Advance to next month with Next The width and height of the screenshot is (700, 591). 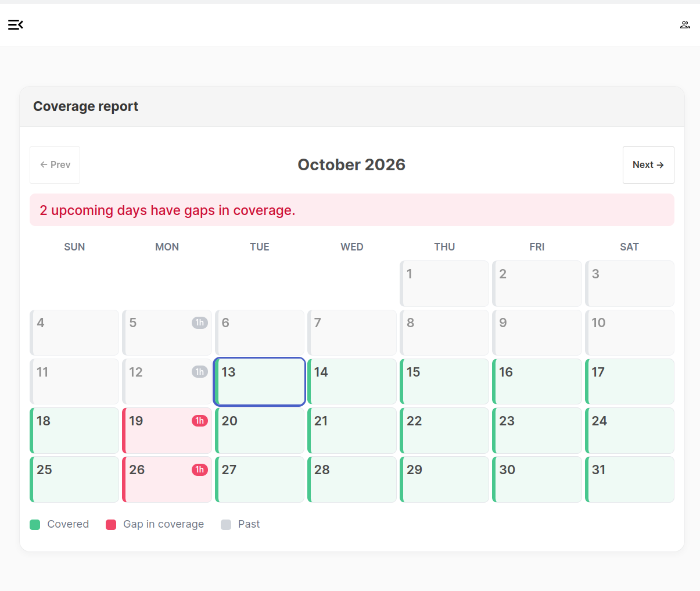point(648,165)
